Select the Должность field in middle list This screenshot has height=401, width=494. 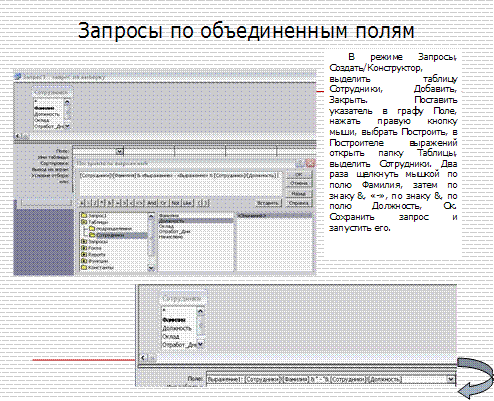(195, 221)
